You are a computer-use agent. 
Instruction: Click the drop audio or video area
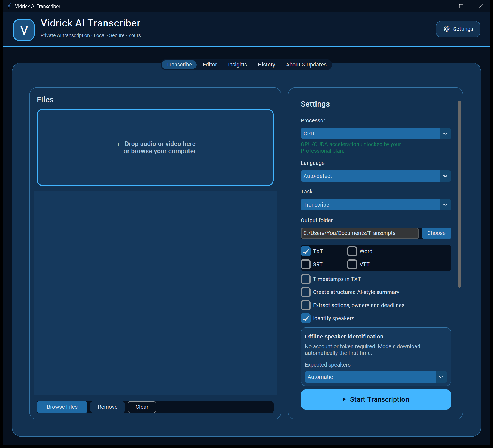point(155,147)
